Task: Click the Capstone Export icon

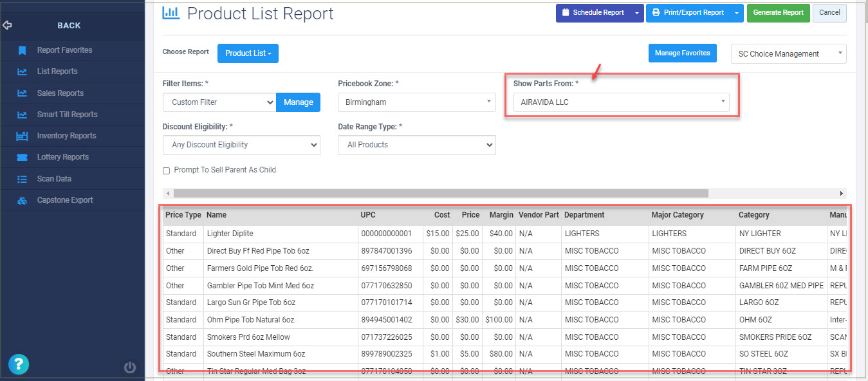Action: click(x=22, y=200)
